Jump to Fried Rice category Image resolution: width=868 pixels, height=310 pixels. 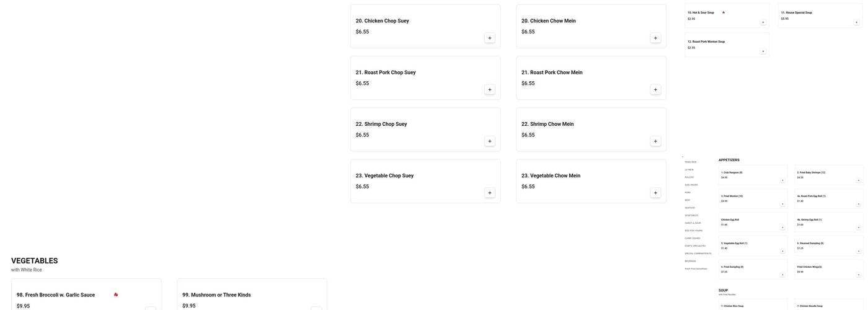tap(691, 162)
